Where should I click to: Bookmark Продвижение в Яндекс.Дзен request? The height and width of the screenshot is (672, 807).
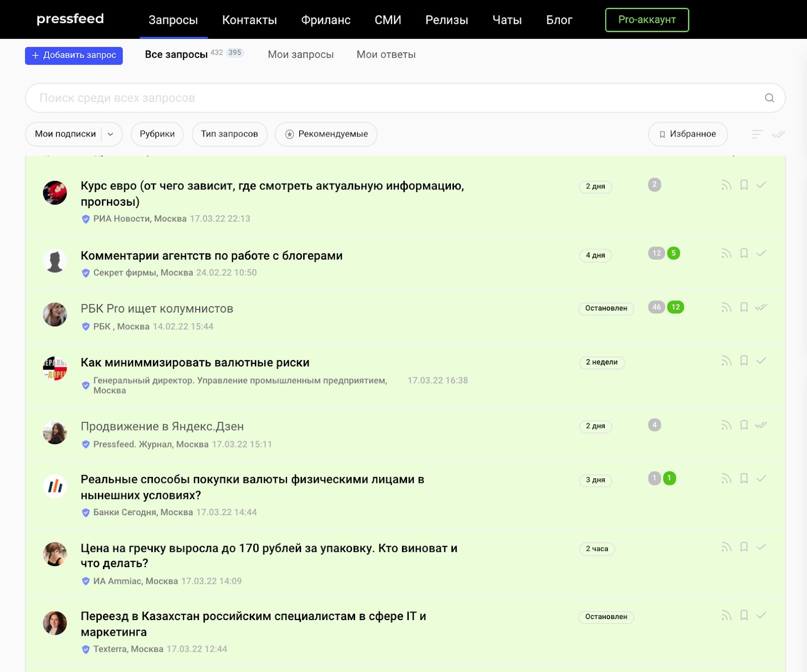pyautogui.click(x=744, y=425)
